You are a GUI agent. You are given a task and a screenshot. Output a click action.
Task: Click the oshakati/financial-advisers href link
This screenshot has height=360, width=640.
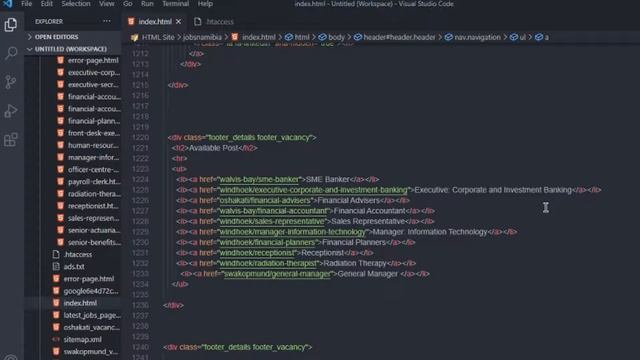[x=265, y=200]
